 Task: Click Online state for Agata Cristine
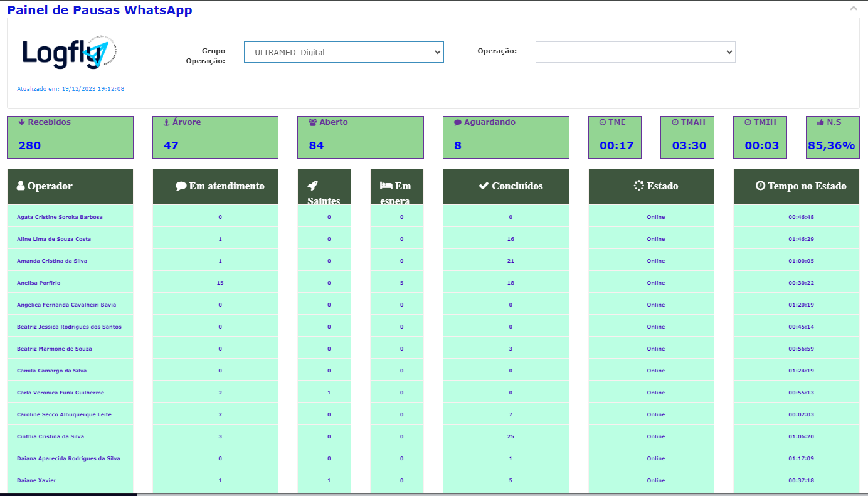coord(656,217)
